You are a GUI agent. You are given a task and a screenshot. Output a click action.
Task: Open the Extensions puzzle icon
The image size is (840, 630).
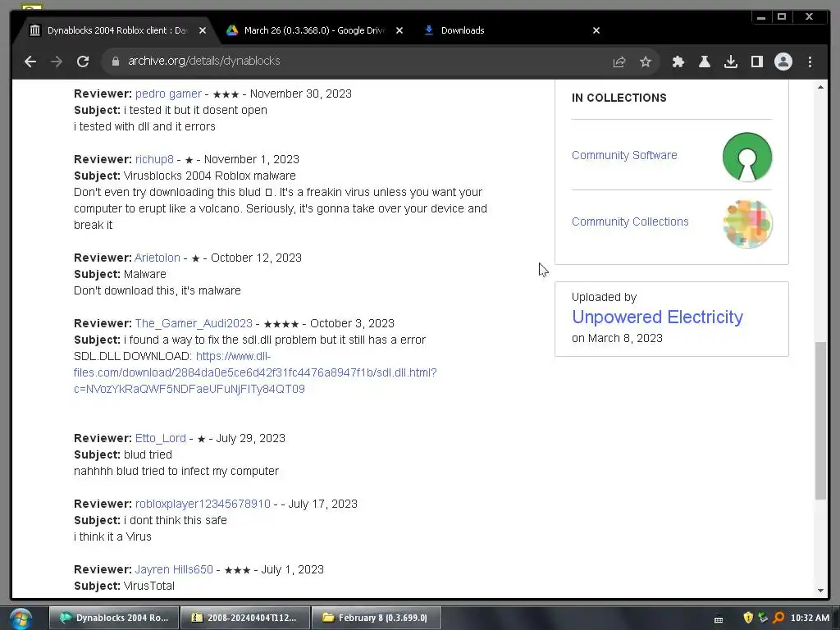pos(678,62)
